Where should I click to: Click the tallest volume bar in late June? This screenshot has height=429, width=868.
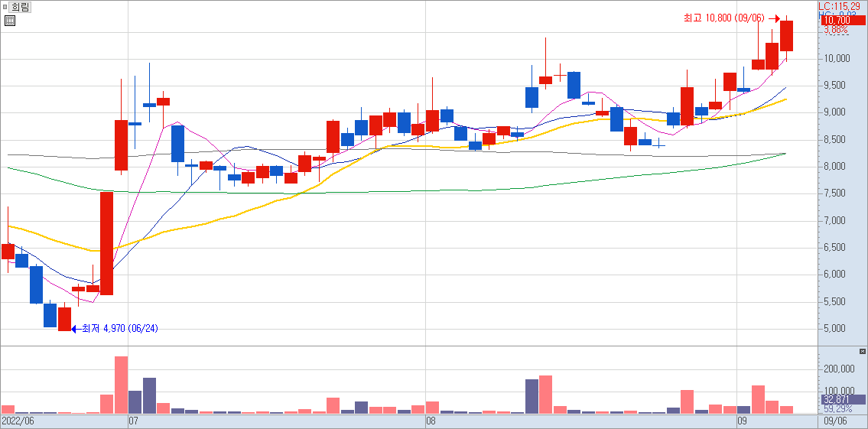coord(122,385)
